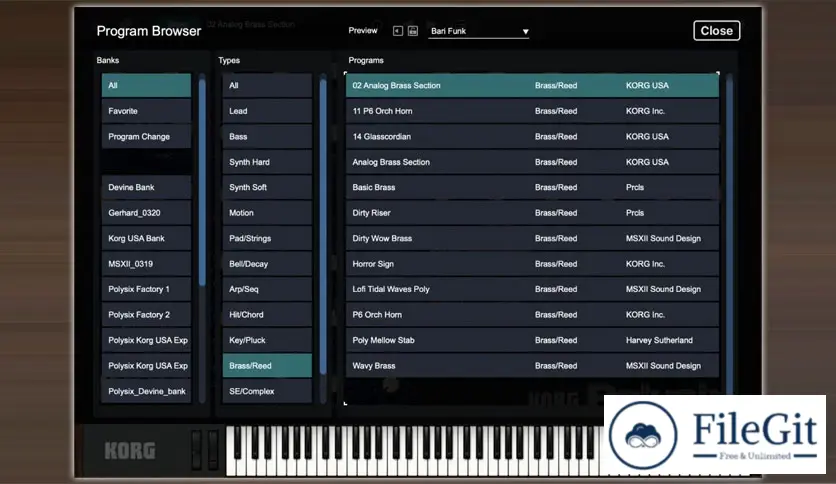Choose the Devine Bank

[x=146, y=187]
